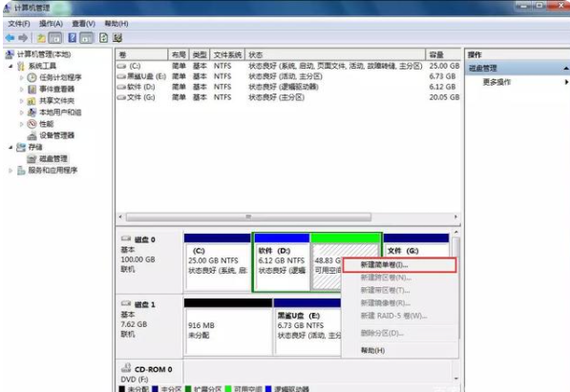
Task: Click the blue Help question-mark toolbar icon
Action: 73,37
